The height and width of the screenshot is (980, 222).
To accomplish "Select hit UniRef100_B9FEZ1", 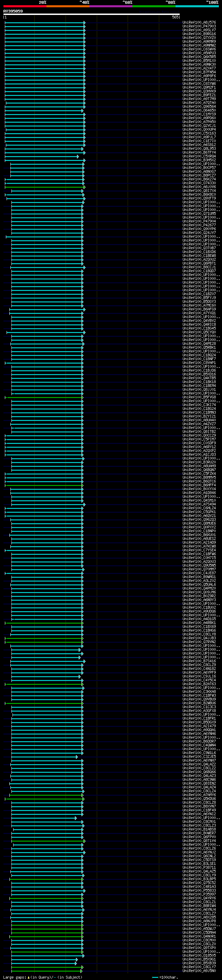I will pyautogui.click(x=199, y=95).
